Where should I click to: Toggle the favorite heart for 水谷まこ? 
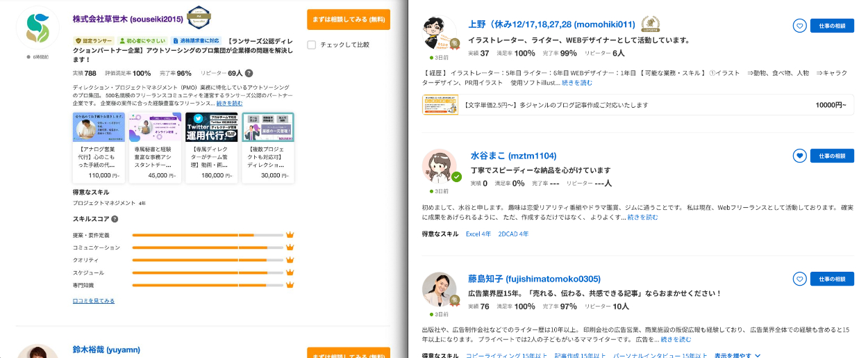[799, 156]
